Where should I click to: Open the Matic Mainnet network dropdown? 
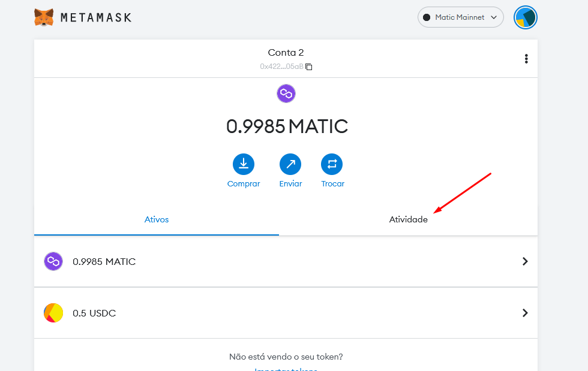460,17
